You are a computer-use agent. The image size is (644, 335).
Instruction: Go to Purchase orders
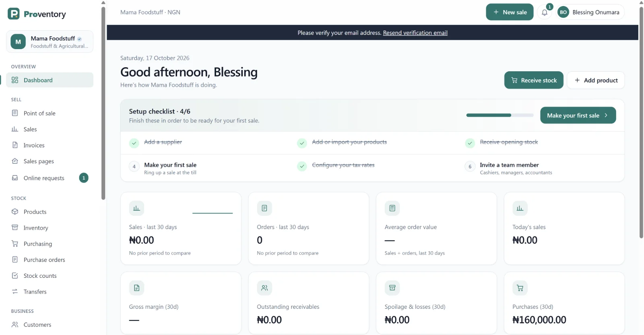pos(50,260)
